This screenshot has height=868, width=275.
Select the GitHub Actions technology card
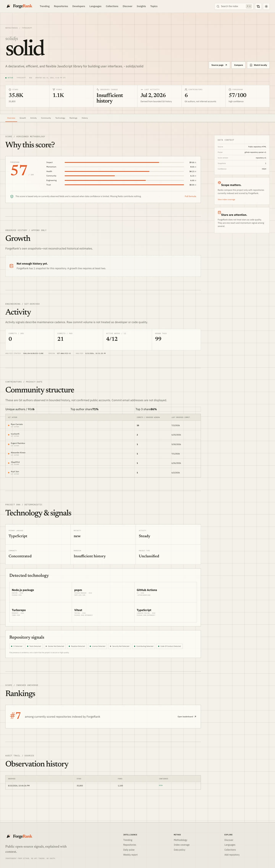point(165,592)
